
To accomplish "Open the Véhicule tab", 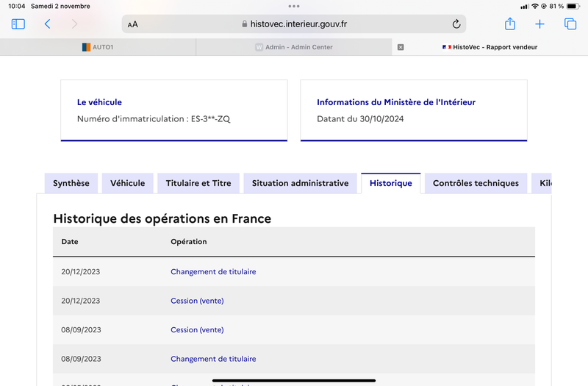I will click(x=127, y=183).
